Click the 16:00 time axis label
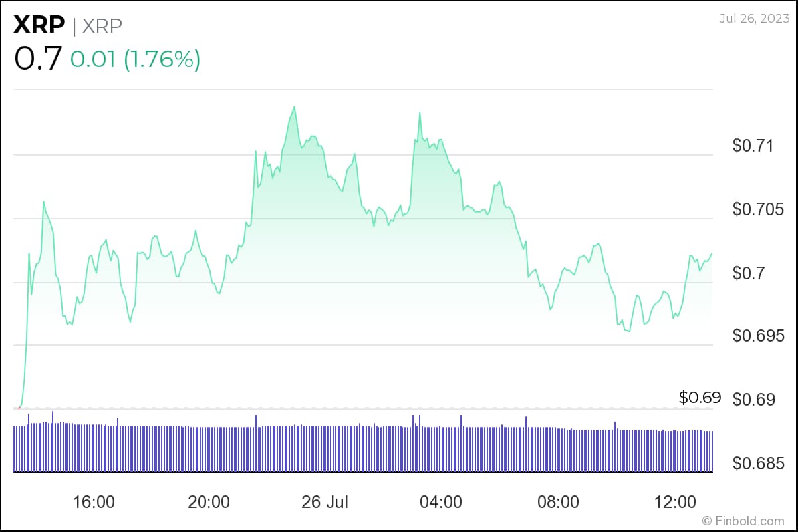The image size is (798, 532). click(94, 501)
